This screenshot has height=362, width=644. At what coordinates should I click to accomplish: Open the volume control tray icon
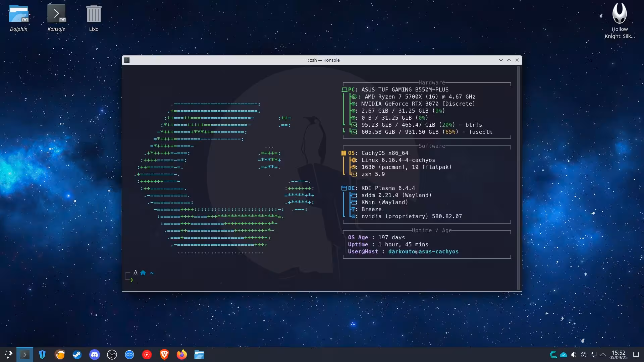tap(574, 355)
